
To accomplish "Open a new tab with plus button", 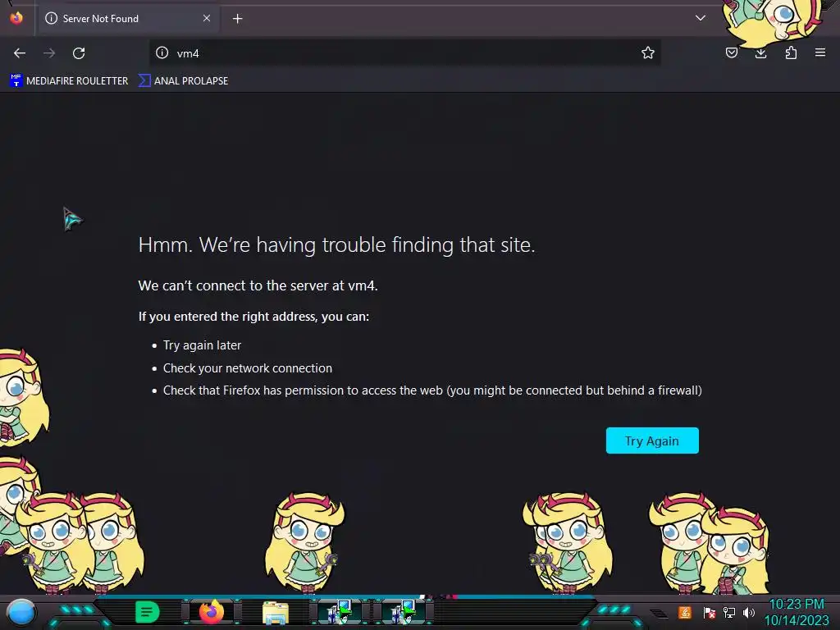I will [x=237, y=19].
